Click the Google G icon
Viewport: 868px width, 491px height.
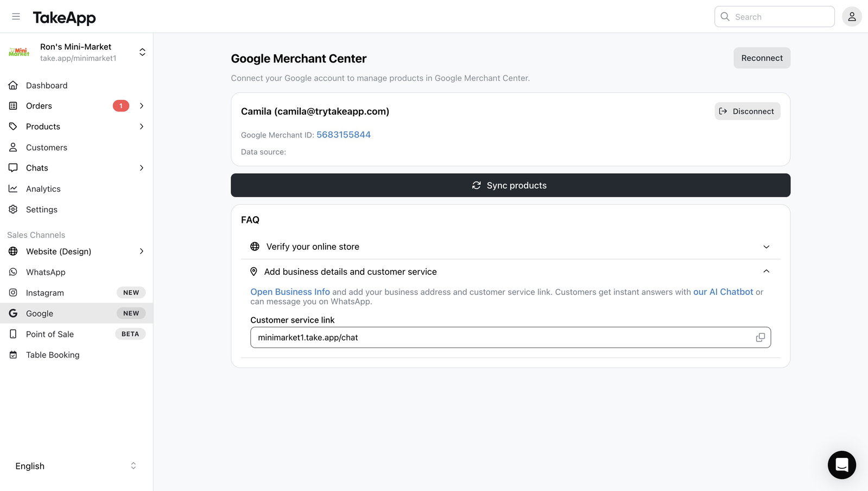(x=13, y=313)
